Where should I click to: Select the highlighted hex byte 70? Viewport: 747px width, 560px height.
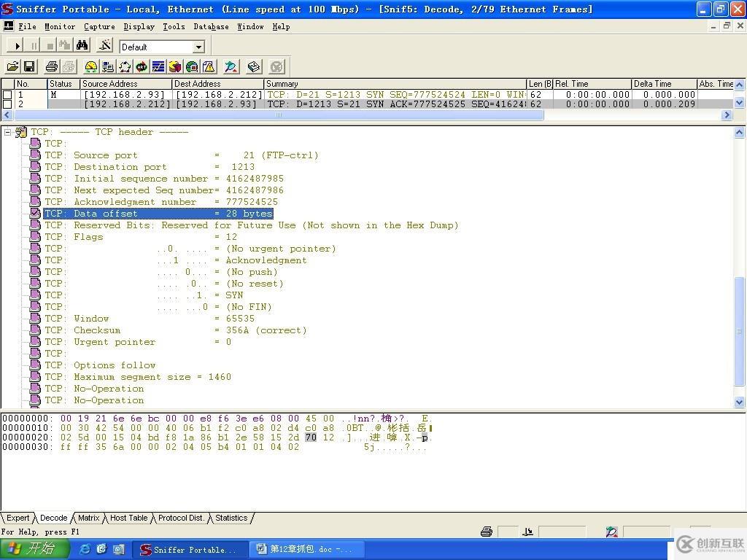click(x=311, y=437)
